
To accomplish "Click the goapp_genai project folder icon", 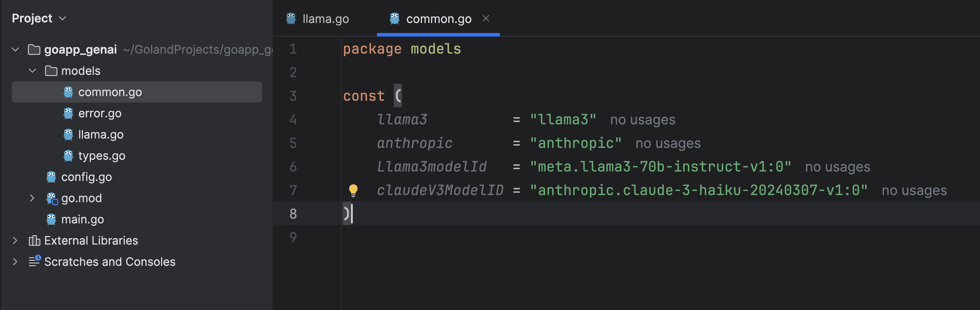I will [x=34, y=50].
